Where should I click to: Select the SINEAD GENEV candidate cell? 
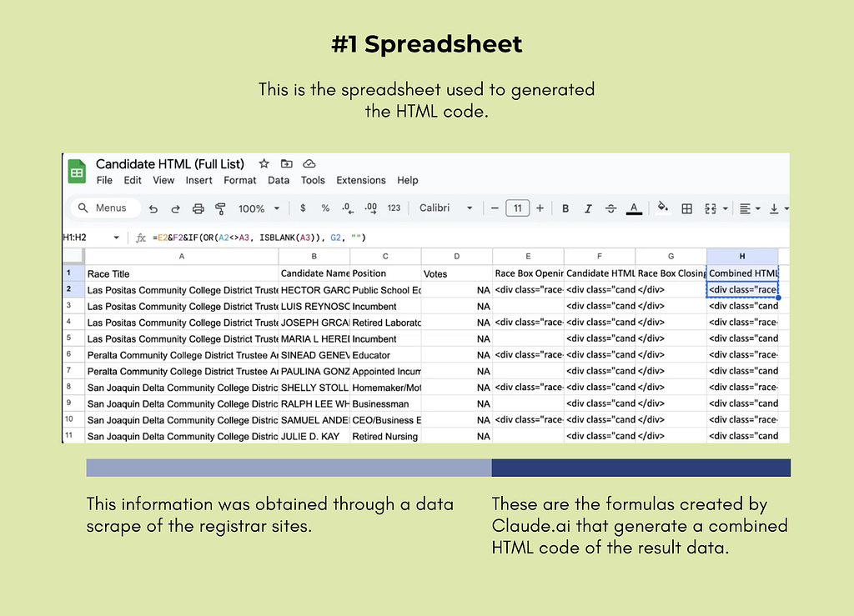[x=314, y=355]
